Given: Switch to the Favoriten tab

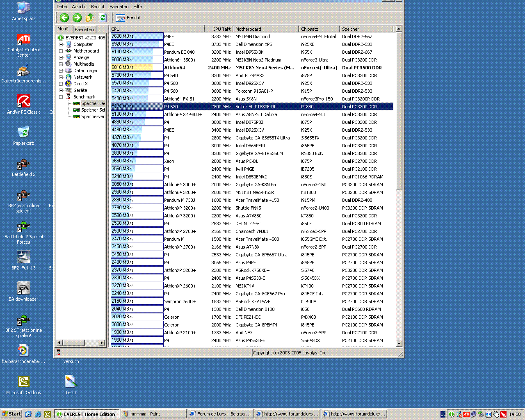Looking at the screenshot, I should pos(84,30).
